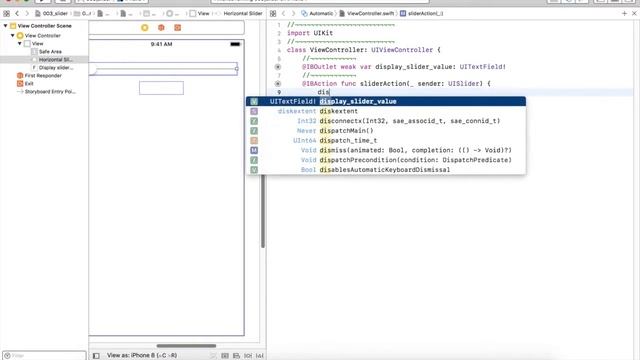This screenshot has height=360, width=640.
Task: Click typed 'dis' text on line 9
Action: pyautogui.click(x=324, y=92)
